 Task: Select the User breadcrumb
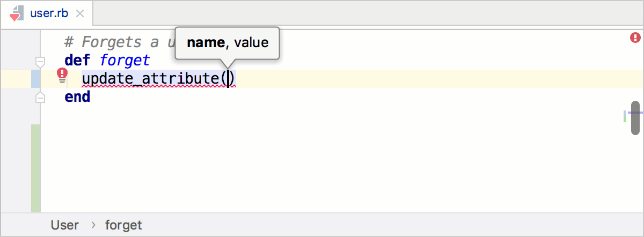click(x=65, y=225)
